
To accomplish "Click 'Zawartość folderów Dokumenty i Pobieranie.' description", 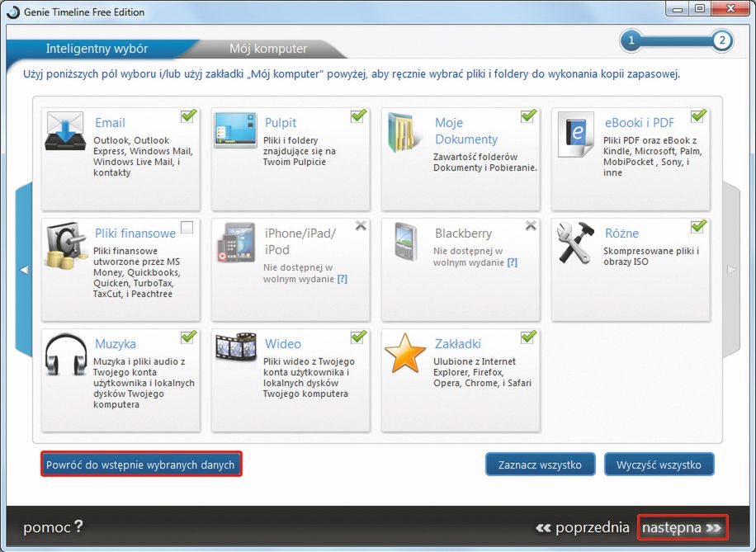I will point(485,163).
